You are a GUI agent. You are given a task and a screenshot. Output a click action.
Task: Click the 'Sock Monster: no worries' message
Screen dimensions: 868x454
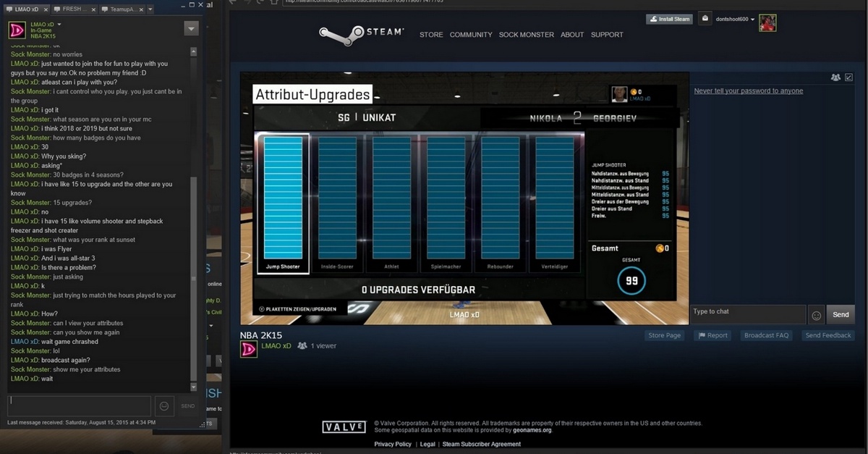point(46,54)
